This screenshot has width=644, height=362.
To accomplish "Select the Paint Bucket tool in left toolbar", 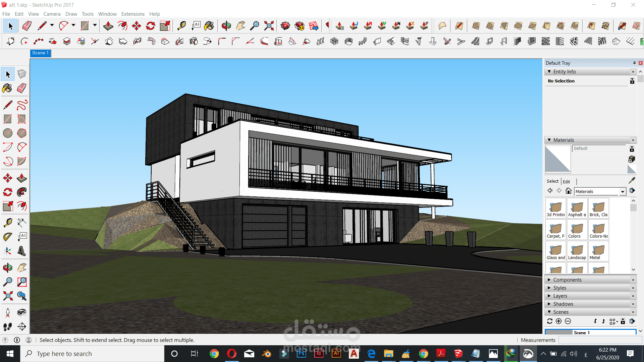I will click(7, 88).
